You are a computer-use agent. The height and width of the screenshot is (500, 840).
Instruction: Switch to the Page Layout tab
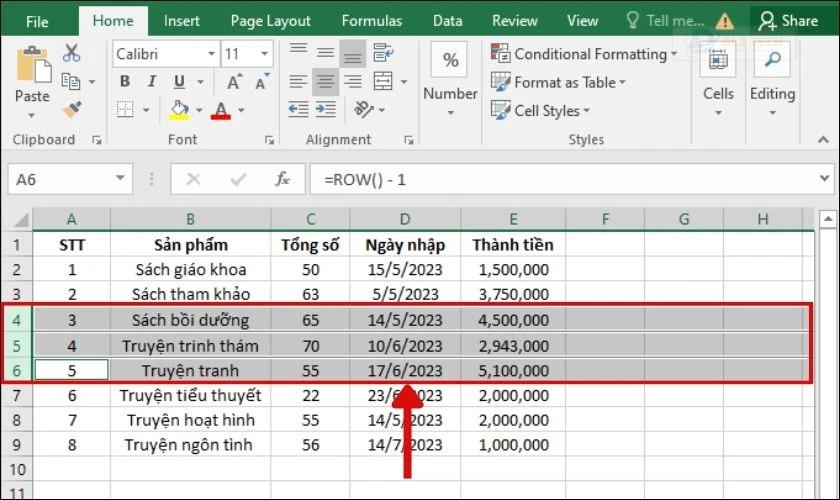271,21
